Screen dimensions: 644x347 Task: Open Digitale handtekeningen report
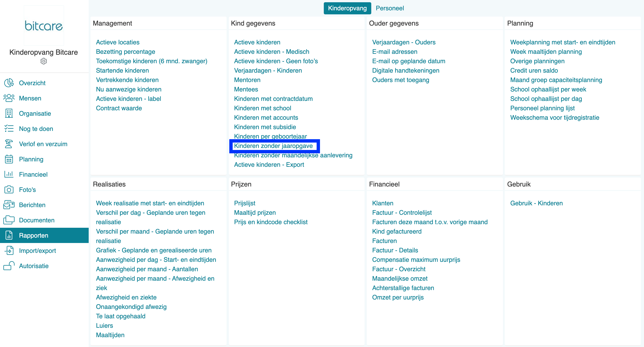click(406, 71)
